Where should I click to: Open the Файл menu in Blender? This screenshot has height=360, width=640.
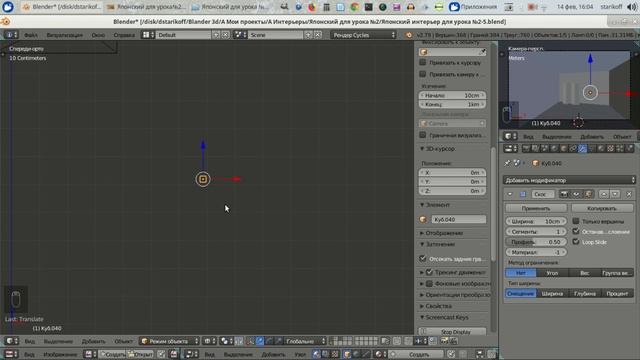point(31,35)
